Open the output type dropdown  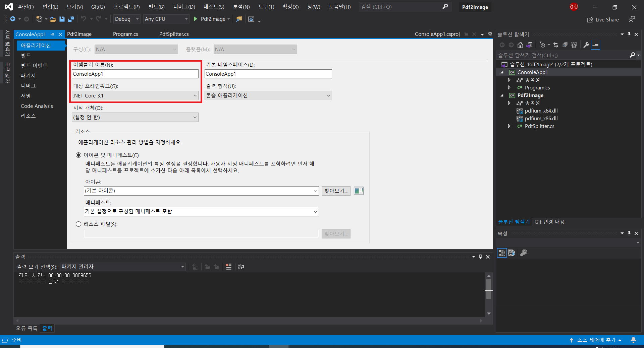[x=268, y=96]
